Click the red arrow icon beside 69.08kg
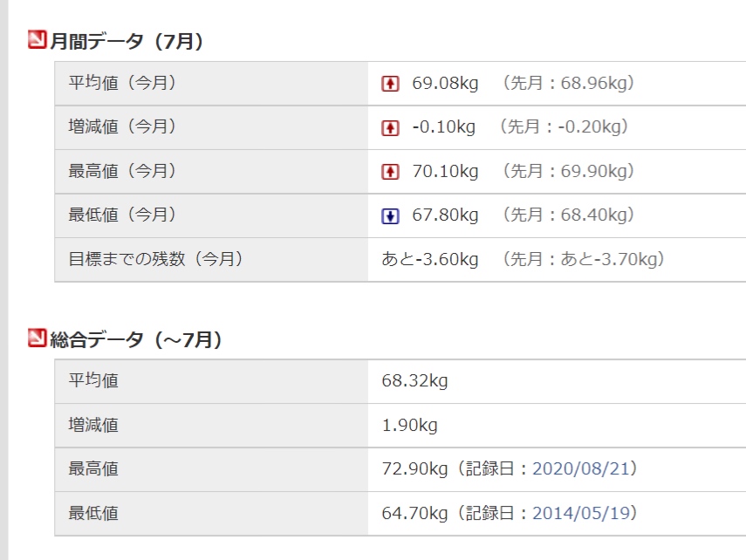 click(390, 84)
